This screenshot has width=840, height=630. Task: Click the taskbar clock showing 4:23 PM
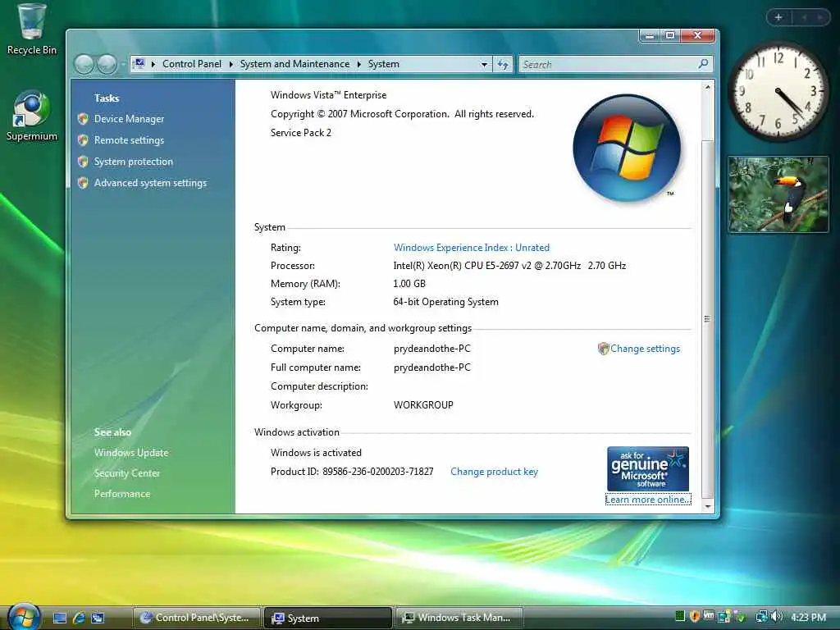coord(808,617)
